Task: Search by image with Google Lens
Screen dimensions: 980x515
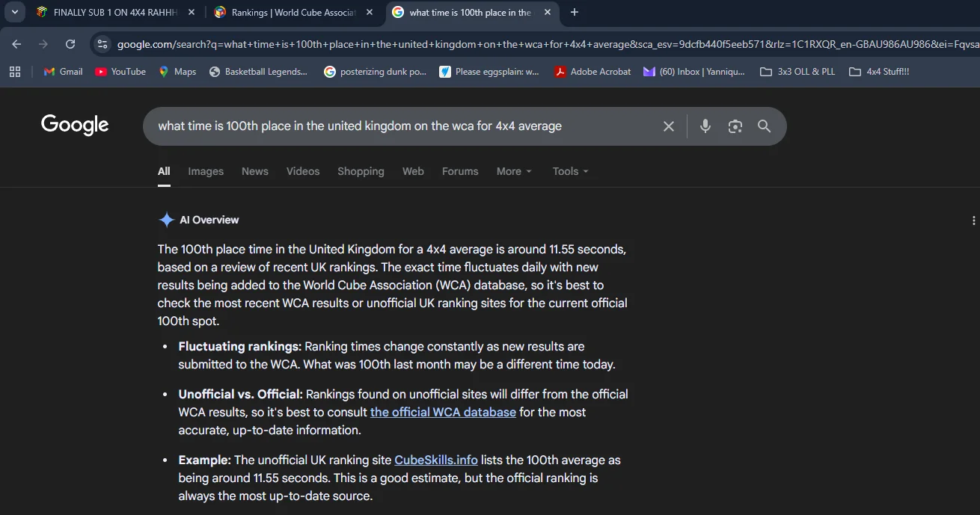Action: click(735, 126)
